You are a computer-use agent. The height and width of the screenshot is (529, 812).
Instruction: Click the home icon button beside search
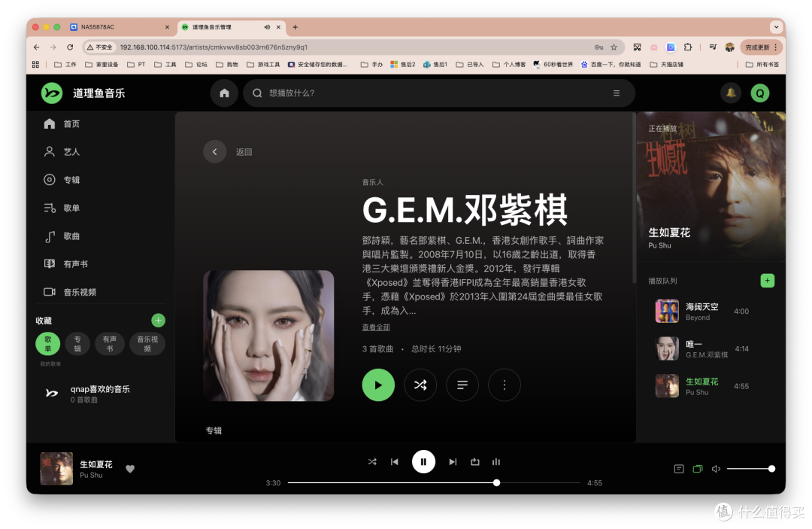click(x=224, y=93)
